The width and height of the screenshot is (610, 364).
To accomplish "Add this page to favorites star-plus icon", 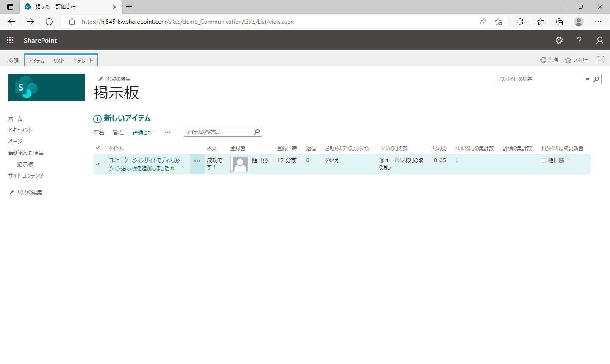I will point(498,22).
